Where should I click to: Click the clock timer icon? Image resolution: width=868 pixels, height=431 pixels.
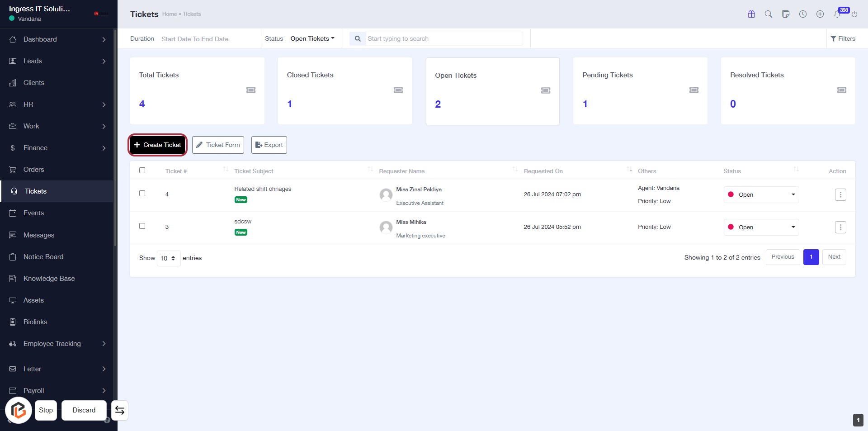click(x=802, y=14)
